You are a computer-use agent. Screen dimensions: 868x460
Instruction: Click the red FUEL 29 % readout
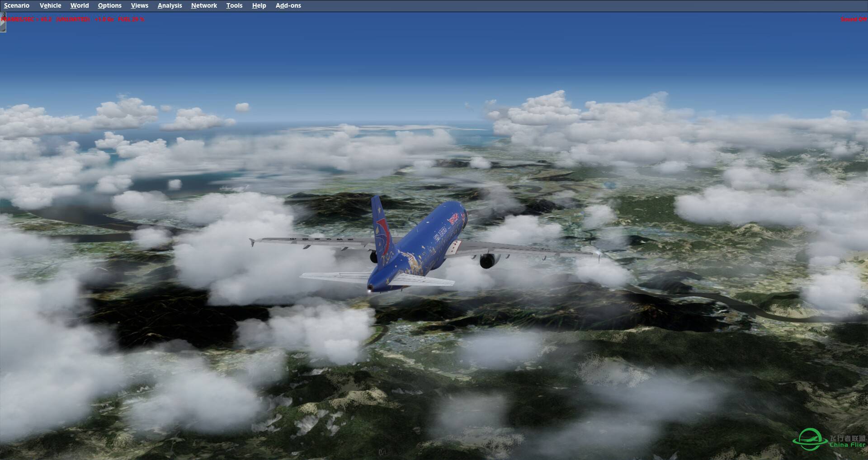click(131, 19)
